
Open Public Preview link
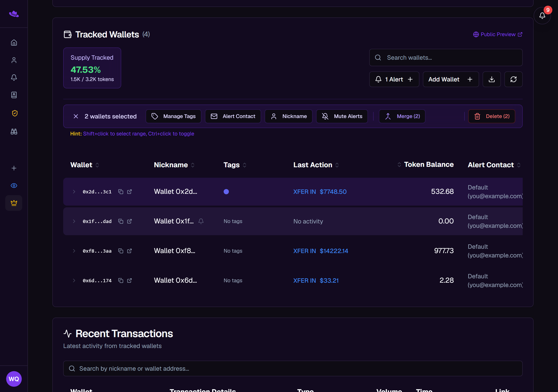[498, 34]
